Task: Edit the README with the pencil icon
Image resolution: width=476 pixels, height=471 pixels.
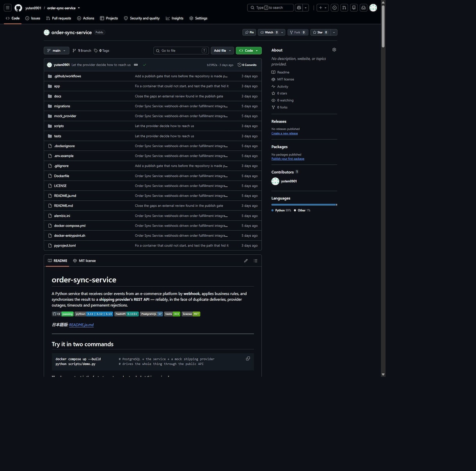Action: click(x=246, y=260)
